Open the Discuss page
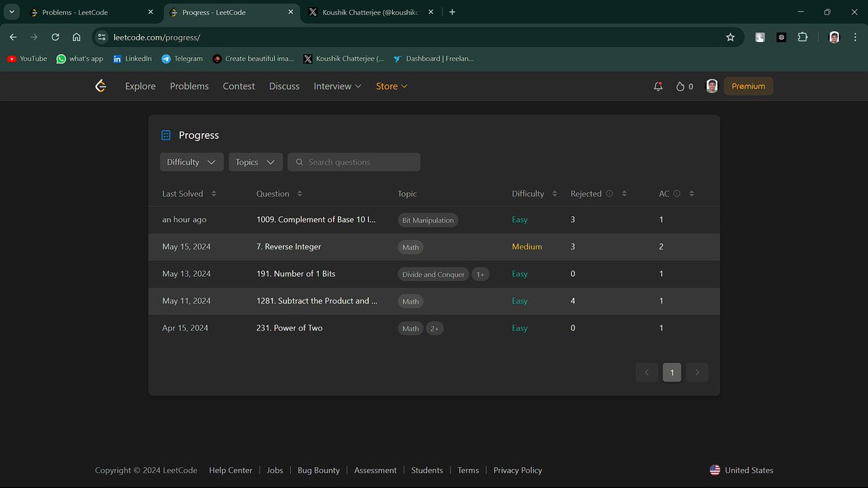The image size is (868, 488). point(284,86)
